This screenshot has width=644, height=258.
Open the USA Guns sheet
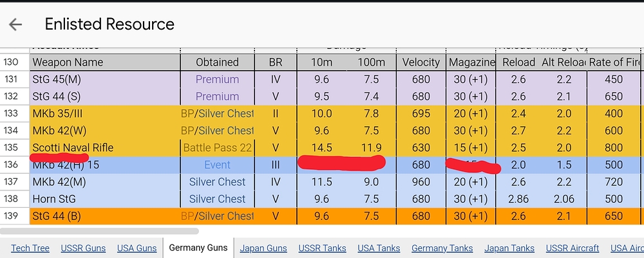(137, 248)
